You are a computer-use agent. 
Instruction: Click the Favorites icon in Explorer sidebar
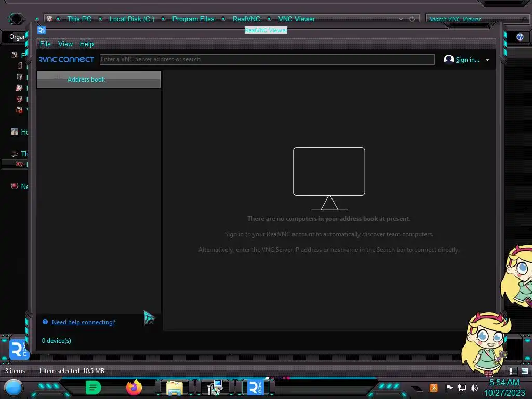click(x=14, y=55)
